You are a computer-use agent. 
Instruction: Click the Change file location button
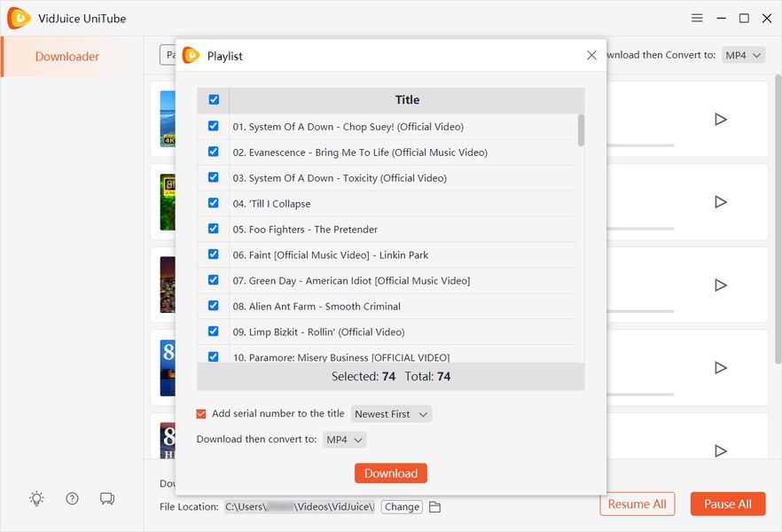(x=402, y=507)
